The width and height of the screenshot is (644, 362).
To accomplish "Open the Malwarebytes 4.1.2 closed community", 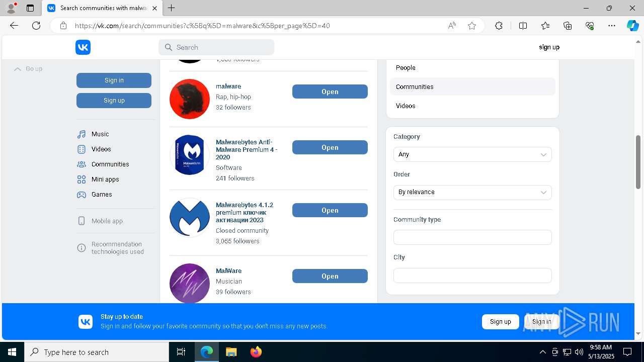I will tap(330, 210).
